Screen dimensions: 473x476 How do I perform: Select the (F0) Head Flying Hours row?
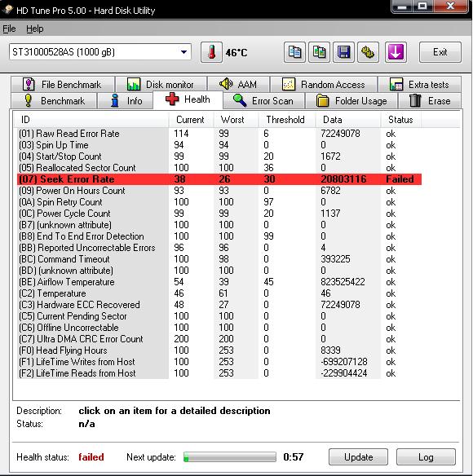219,350
